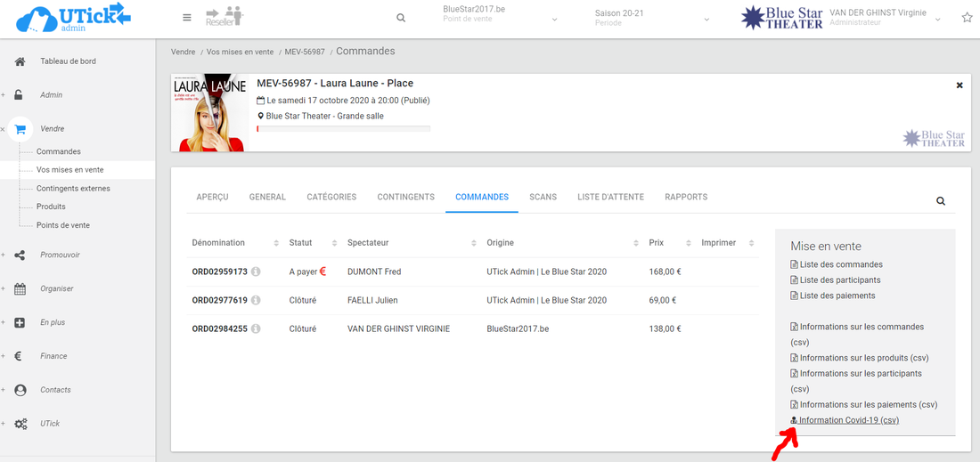This screenshot has width=980, height=462.
Task: Switch to the CONTINGENTS tab
Action: [x=405, y=197]
